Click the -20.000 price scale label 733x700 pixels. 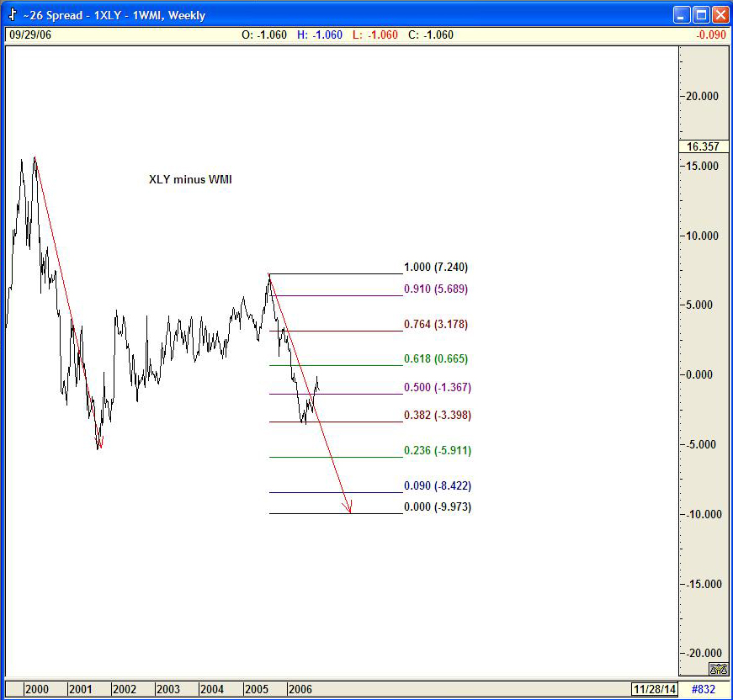pyautogui.click(x=703, y=653)
